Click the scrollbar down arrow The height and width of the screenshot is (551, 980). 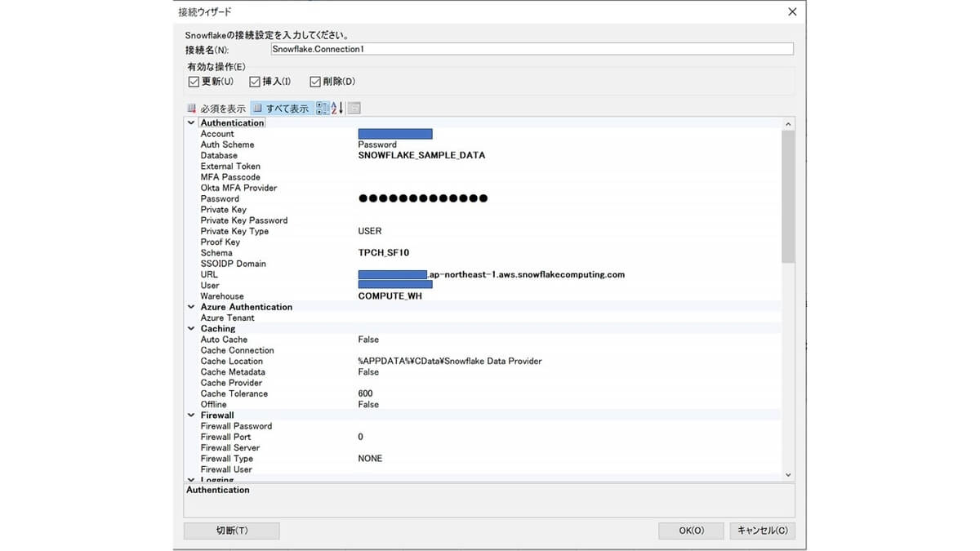[x=788, y=474]
